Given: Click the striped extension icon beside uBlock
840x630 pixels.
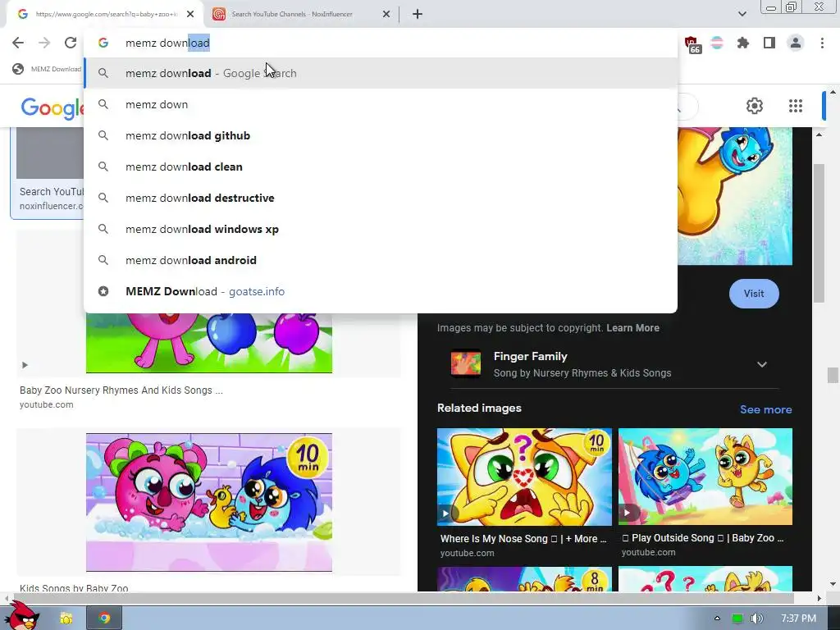Looking at the screenshot, I should coord(717,43).
